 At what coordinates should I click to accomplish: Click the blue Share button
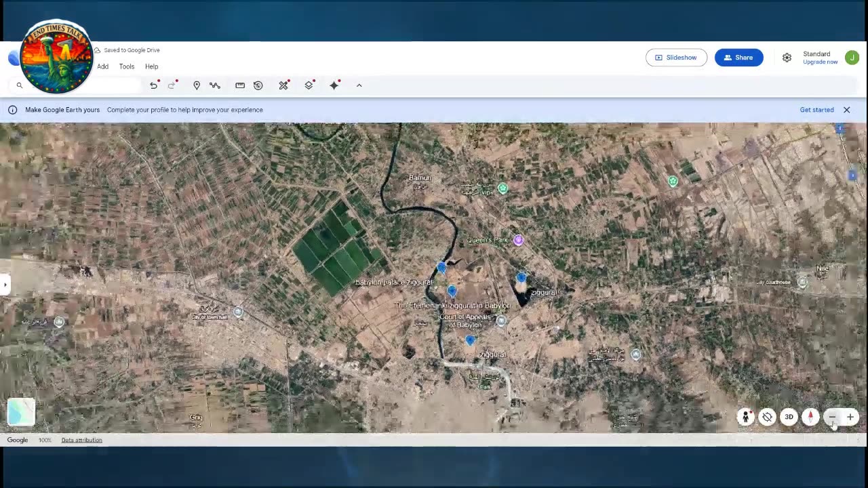[x=738, y=58]
